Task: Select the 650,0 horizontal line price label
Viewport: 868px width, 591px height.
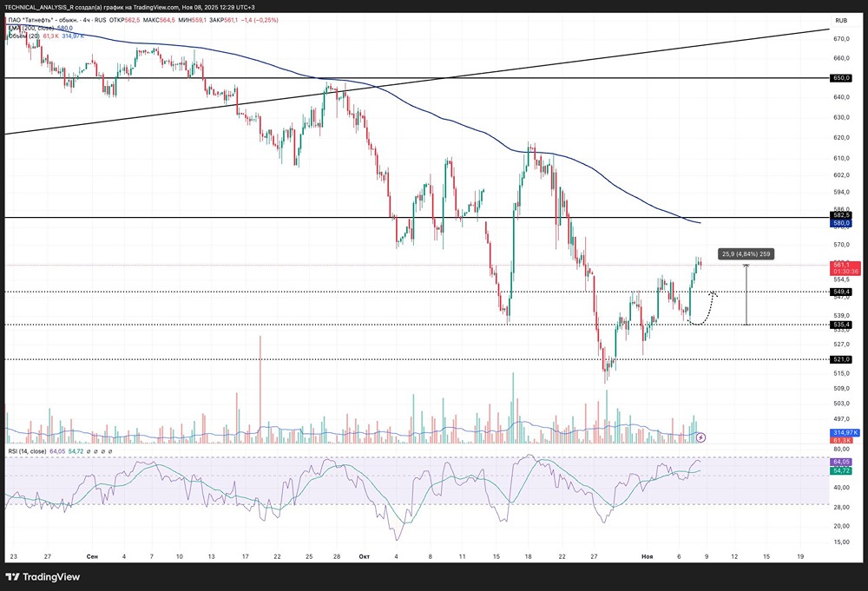Action: point(840,78)
